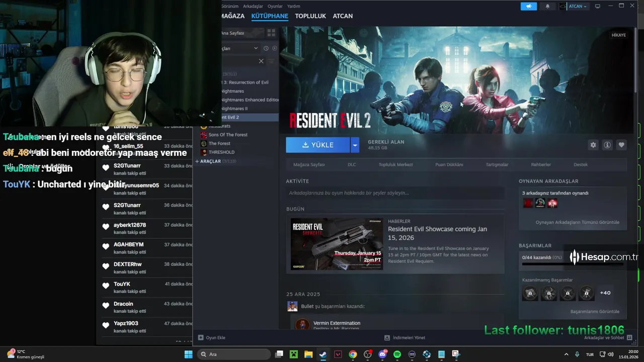Image resolution: width=644 pixels, height=362 pixels.
Task: Click Oyun Ekle at bottom left
Action: click(212, 338)
